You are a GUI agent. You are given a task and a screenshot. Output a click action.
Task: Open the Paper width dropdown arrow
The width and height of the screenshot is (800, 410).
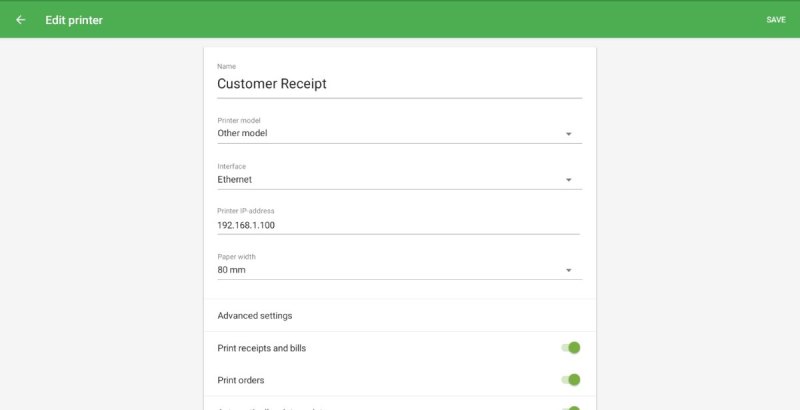568,271
